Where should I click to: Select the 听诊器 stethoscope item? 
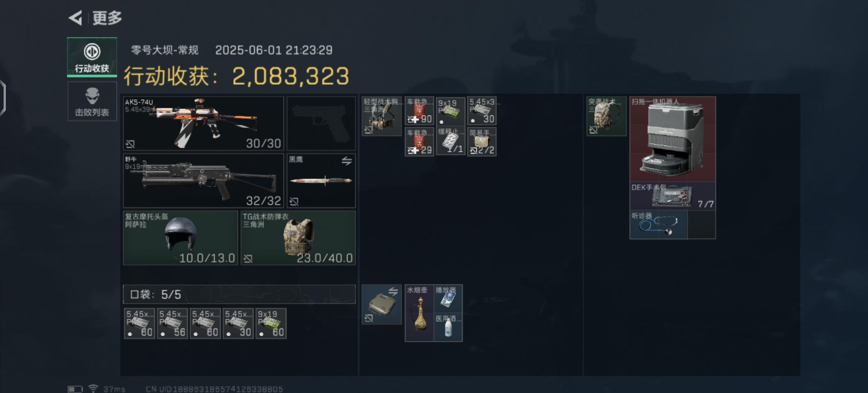[658, 225]
